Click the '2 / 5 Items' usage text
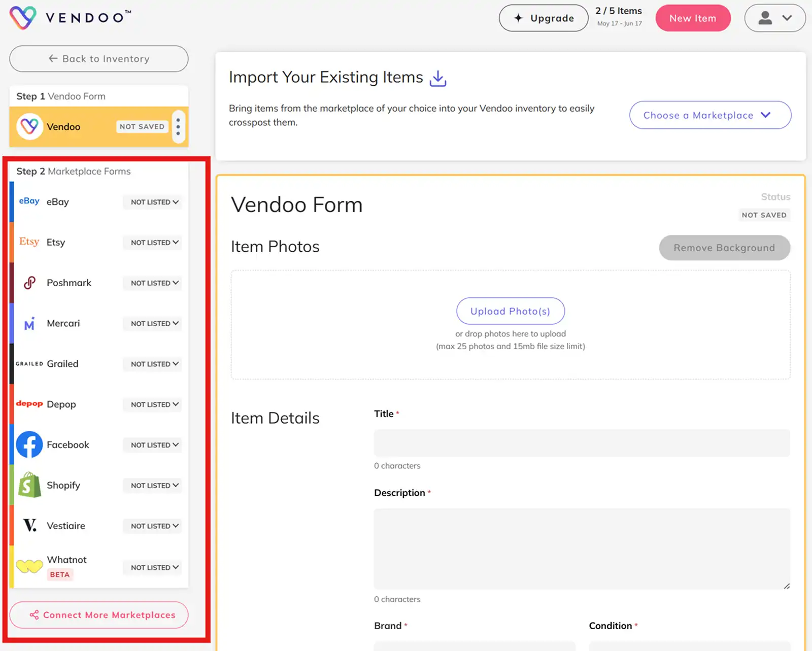This screenshot has height=651, width=812. (619, 11)
